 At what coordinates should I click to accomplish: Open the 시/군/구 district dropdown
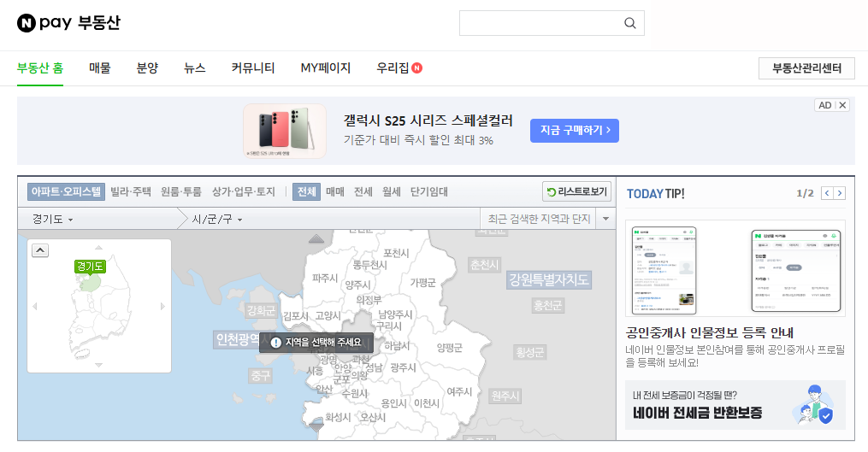[x=217, y=219]
